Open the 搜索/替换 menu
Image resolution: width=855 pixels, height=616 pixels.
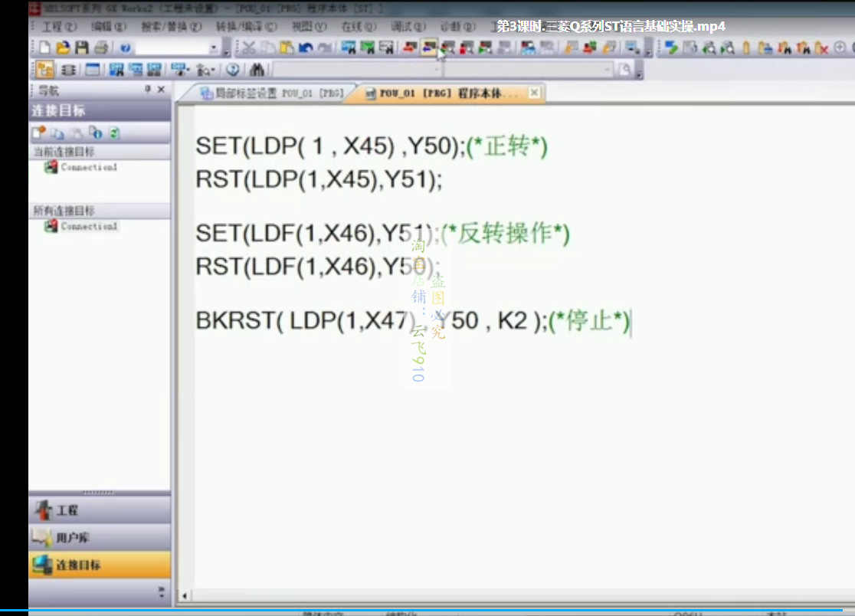[x=171, y=26]
